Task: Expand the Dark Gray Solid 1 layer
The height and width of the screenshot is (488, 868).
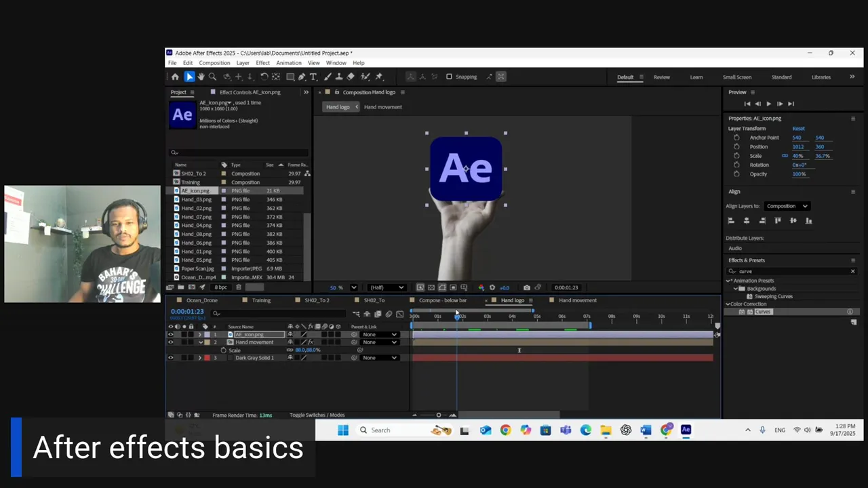Action: click(x=200, y=358)
